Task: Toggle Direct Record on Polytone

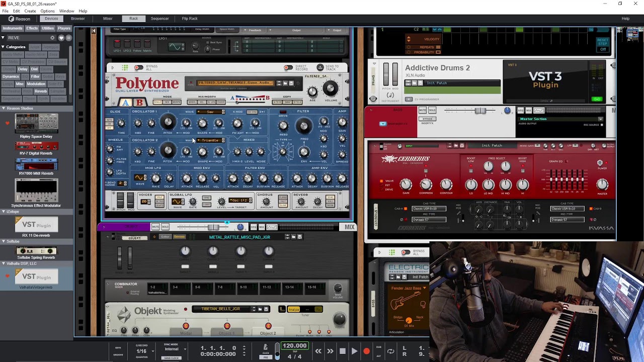Action: [288, 67]
